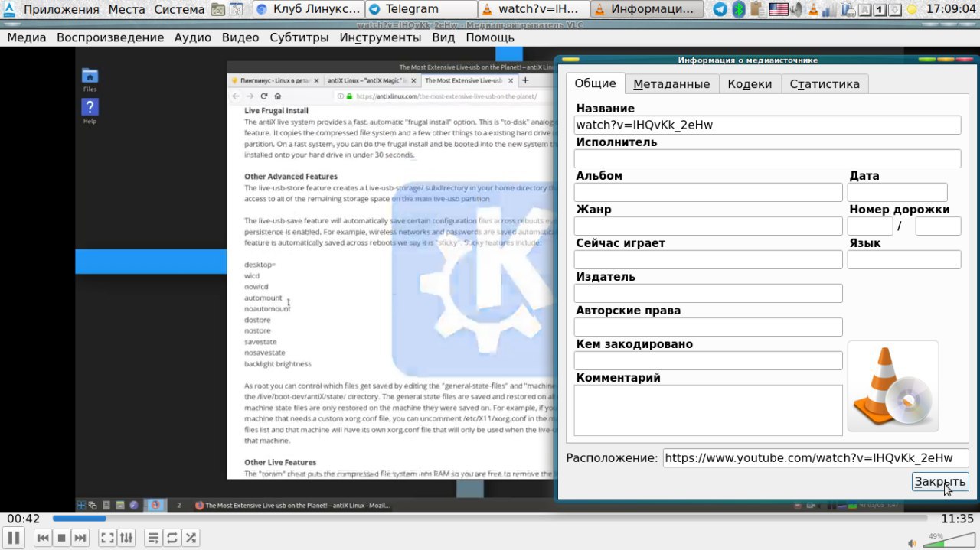Viewport: 980px width, 550px height.
Task: Show the playlist with its icon
Action: point(154,538)
